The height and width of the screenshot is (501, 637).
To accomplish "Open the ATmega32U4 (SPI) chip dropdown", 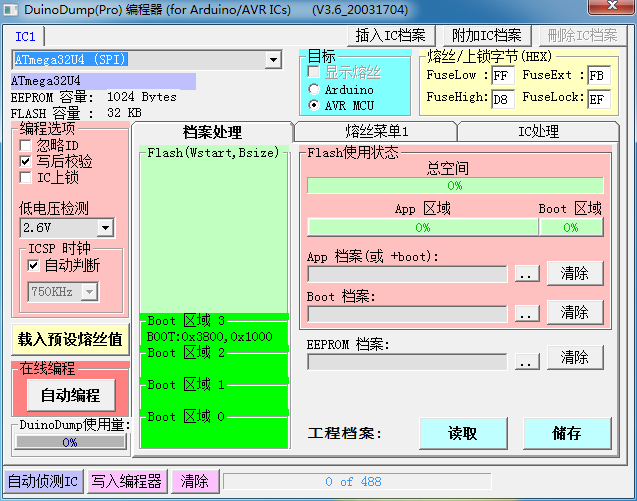I will coord(273,60).
